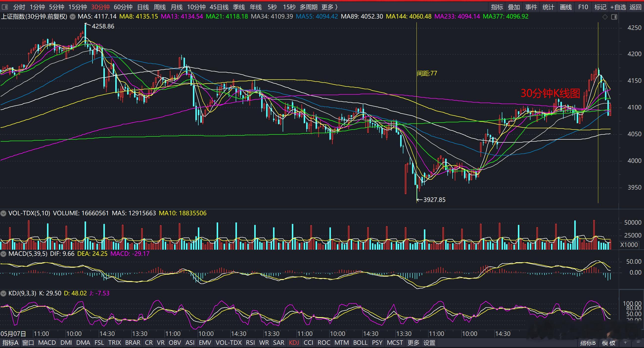Screen dimensions: 644x348
Task: Switch to the 季线 quarterly tab
Action: click(x=239, y=7)
